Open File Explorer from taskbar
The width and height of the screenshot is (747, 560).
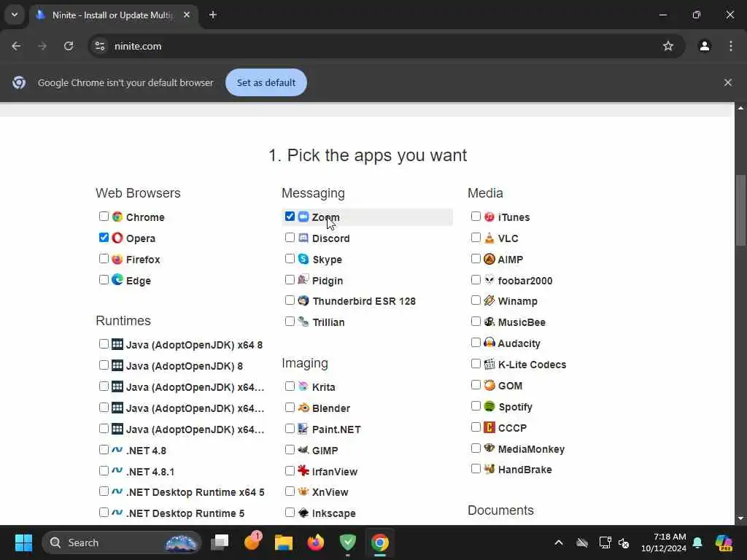[284, 542]
